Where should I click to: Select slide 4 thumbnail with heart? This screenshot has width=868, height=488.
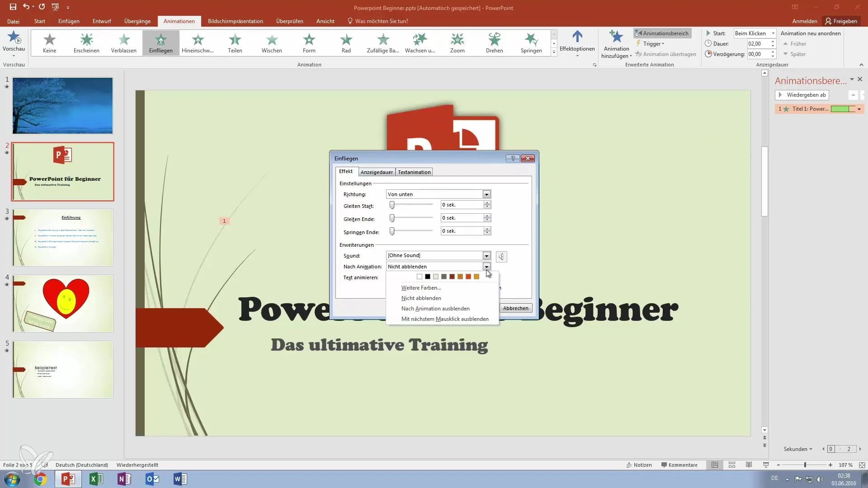(63, 303)
